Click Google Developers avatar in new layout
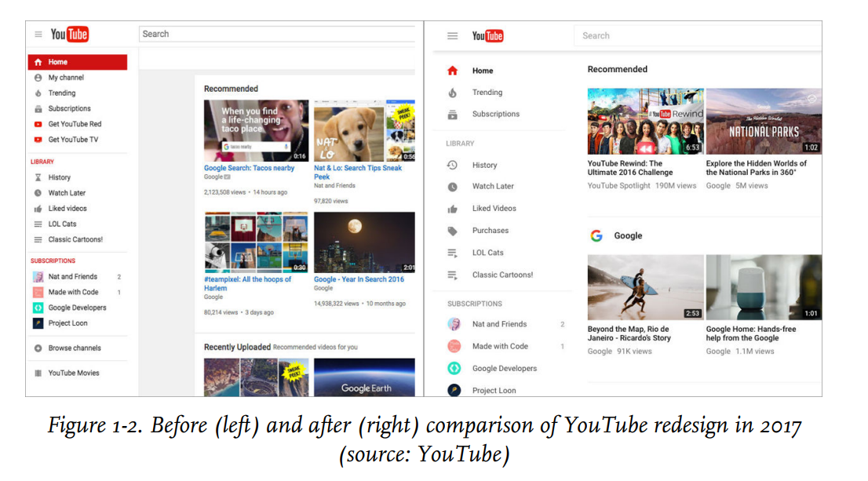The height and width of the screenshot is (481, 868). coord(454,368)
